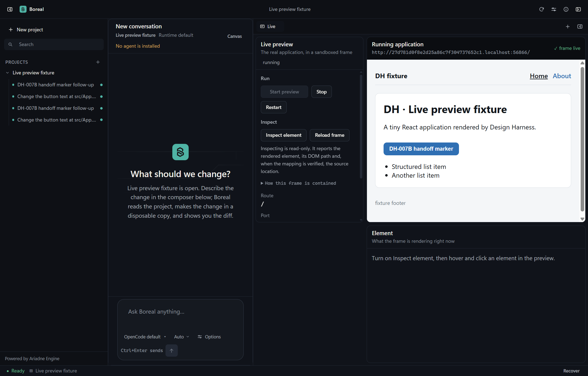Click the large Boreal logo in conversation area
This screenshot has height=376, width=588.
[x=180, y=152]
